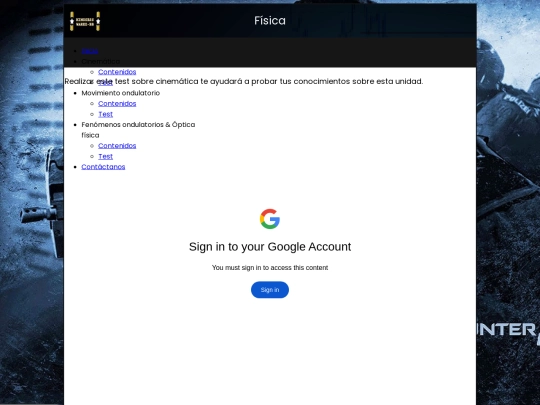This screenshot has width=540, height=405.
Task: Click the site logo in the header
Action: pyautogui.click(x=85, y=21)
